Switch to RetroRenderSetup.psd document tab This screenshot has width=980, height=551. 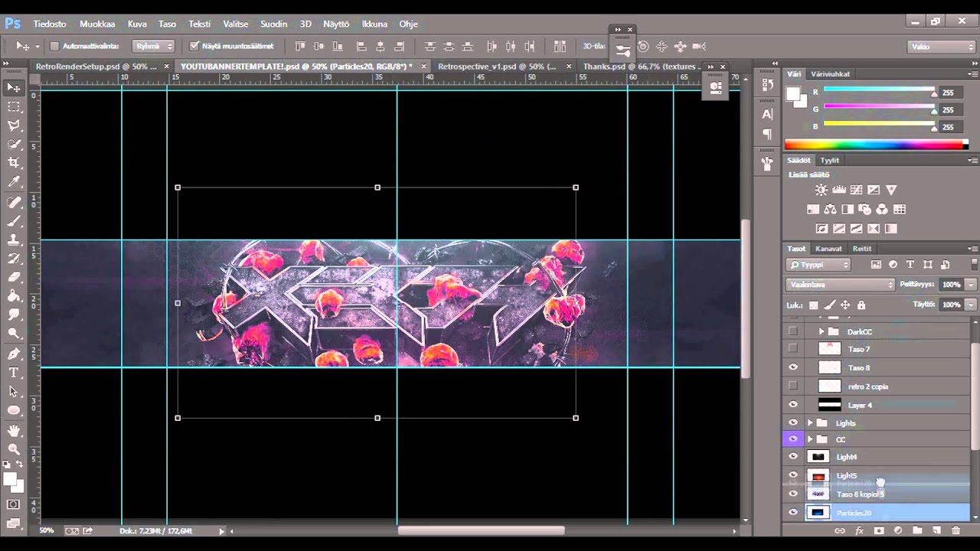pos(96,67)
